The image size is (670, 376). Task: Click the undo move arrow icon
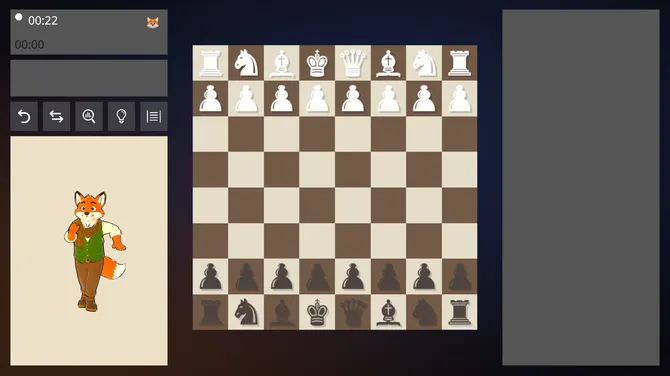(24, 116)
